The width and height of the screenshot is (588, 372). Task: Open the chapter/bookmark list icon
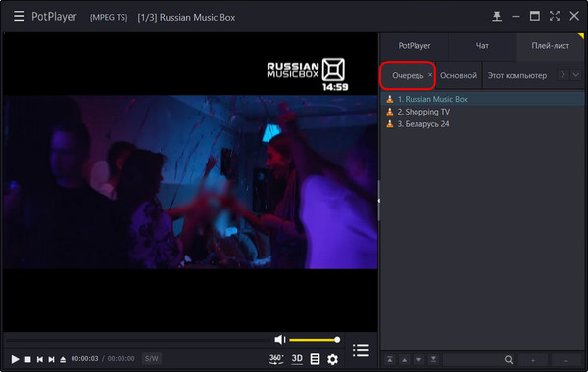[x=315, y=359]
